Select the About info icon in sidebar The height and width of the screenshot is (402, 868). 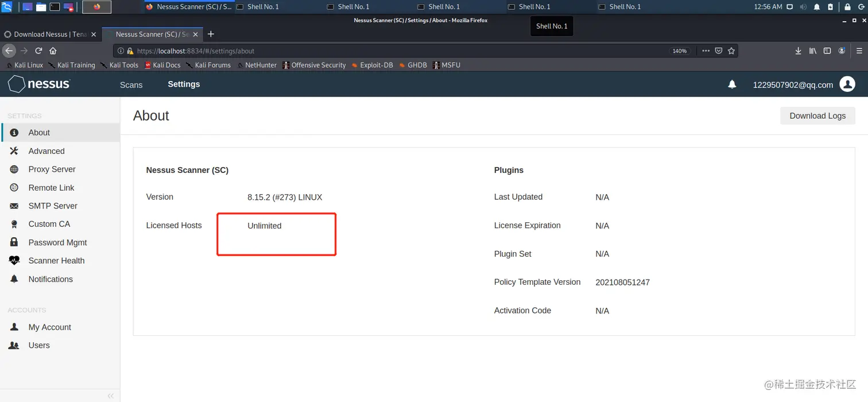click(14, 133)
